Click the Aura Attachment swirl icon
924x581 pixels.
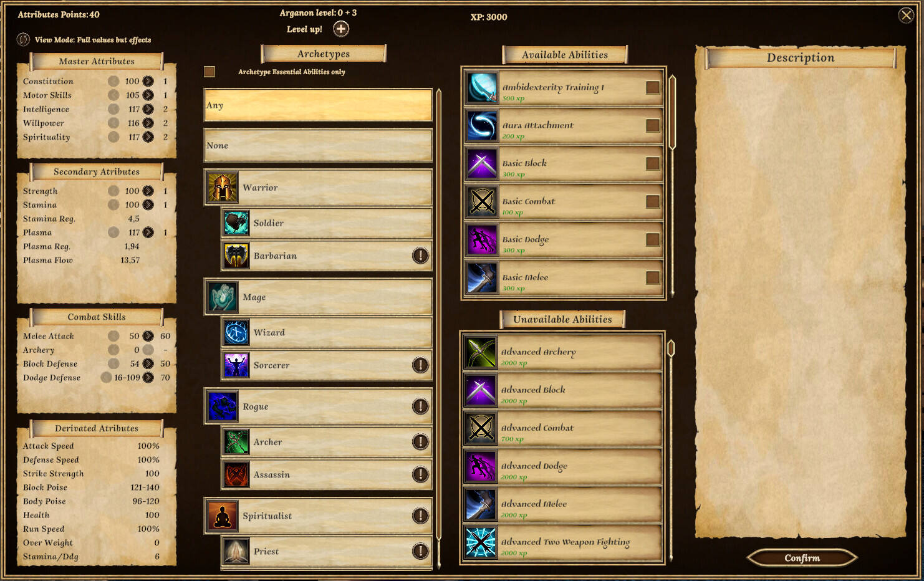pos(482,125)
